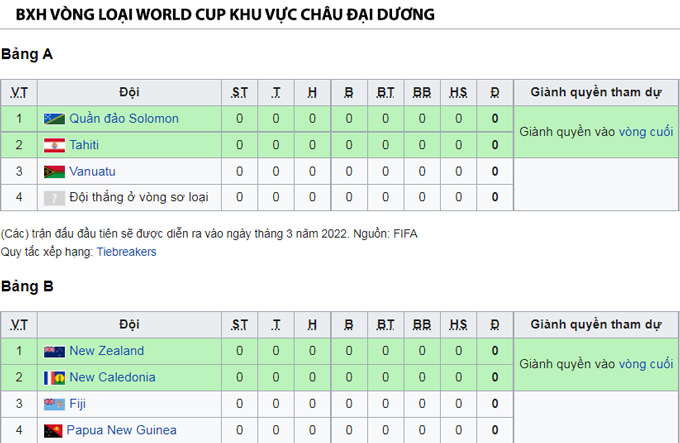Image resolution: width=680 pixels, height=443 pixels.
Task: Open the Tiebreakers link
Action: click(x=126, y=252)
